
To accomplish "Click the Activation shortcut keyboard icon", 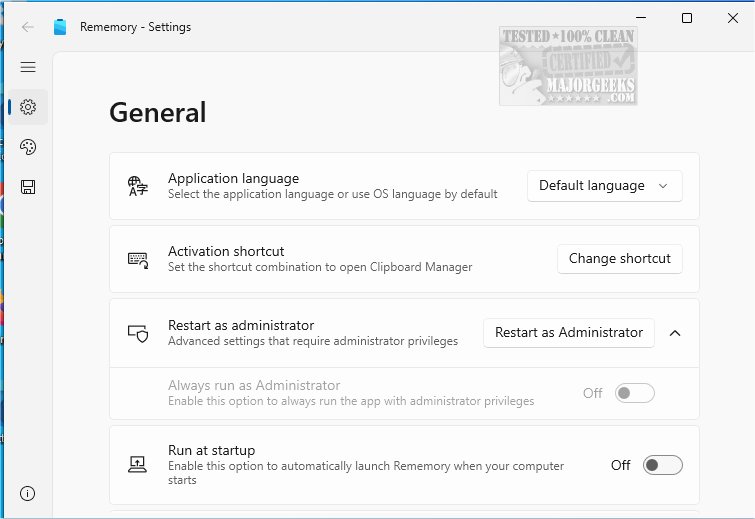I will tap(137, 259).
